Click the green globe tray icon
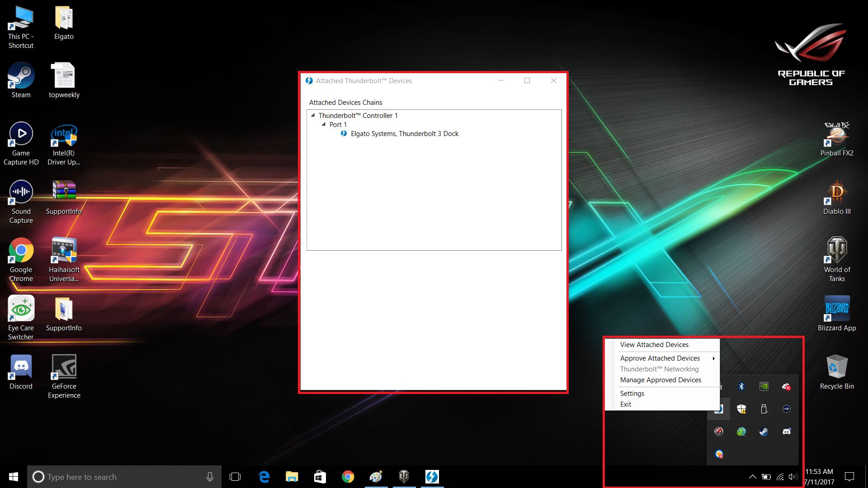This screenshot has width=868, height=488. coord(741,432)
